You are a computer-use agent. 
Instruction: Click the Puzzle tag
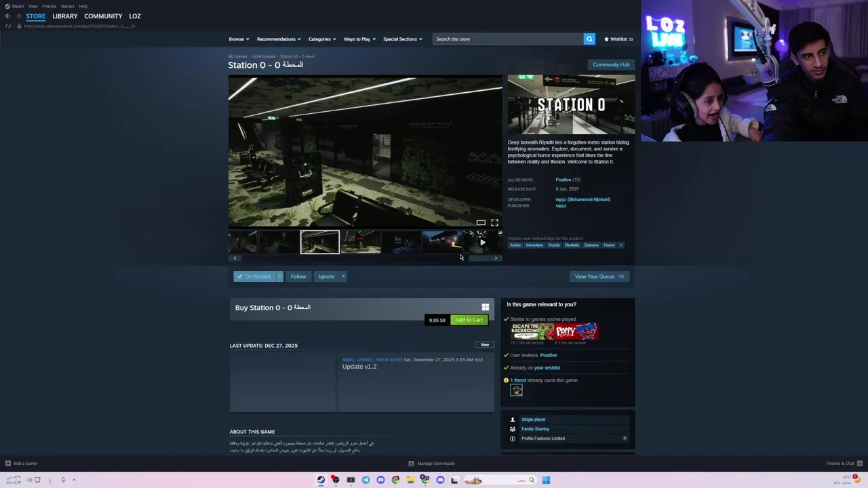pos(554,245)
